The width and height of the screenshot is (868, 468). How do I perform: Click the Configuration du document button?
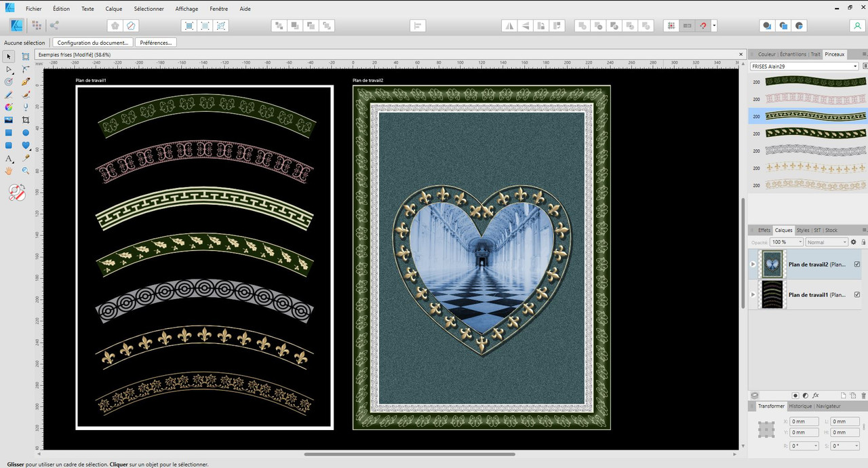[x=92, y=42]
